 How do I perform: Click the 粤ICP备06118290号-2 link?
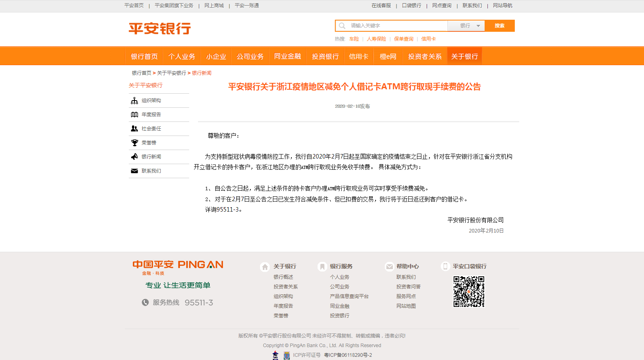[x=348, y=355]
